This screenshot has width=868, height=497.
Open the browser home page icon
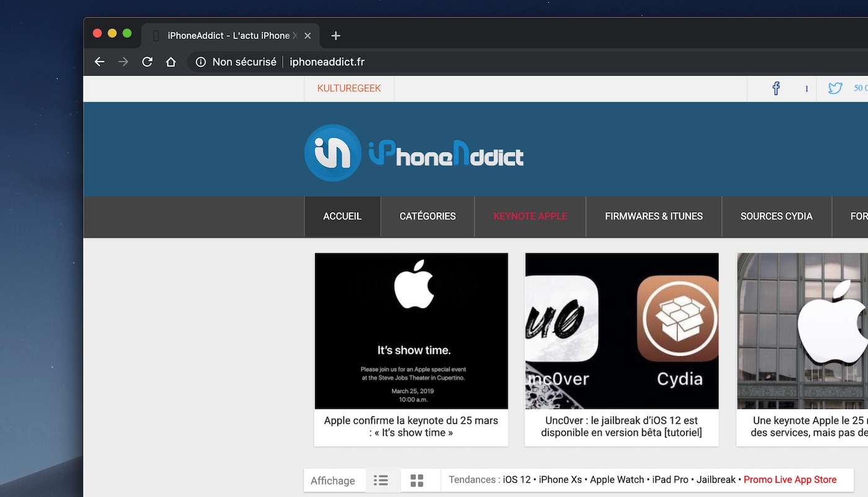(x=171, y=62)
